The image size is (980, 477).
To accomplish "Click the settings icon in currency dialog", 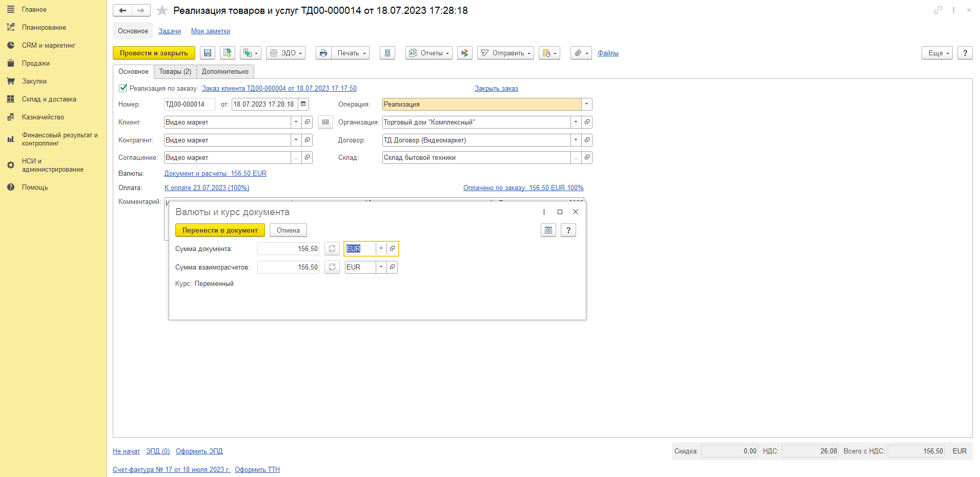I will click(x=548, y=230).
